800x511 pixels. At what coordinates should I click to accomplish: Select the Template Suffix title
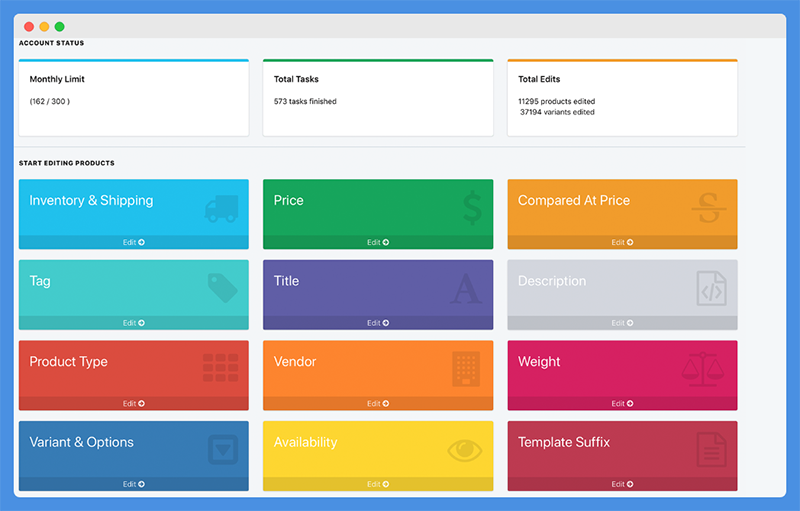[564, 442]
